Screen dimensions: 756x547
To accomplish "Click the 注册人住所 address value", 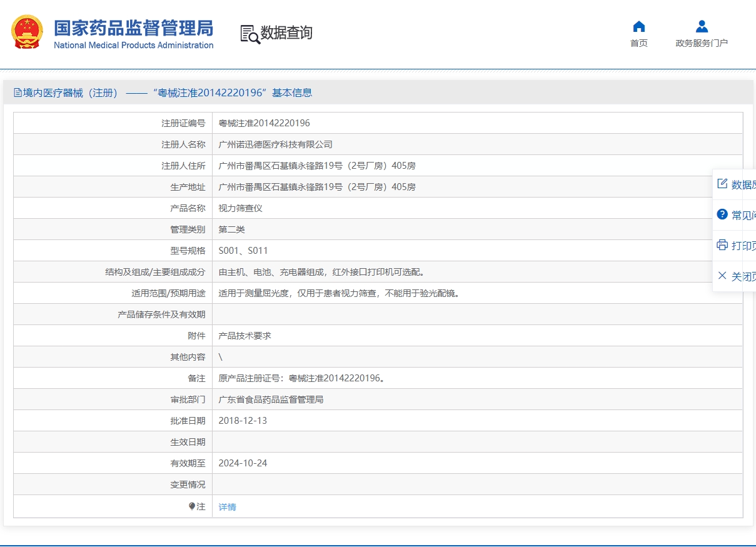I will (x=317, y=166).
